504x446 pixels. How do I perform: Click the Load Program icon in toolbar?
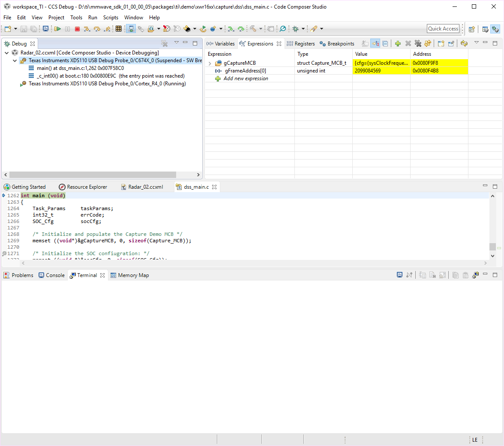point(151,29)
